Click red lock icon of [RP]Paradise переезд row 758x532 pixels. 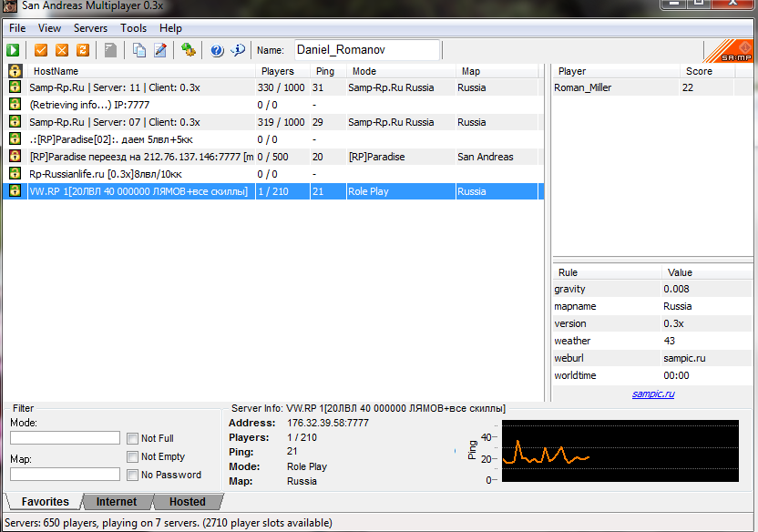click(x=15, y=157)
